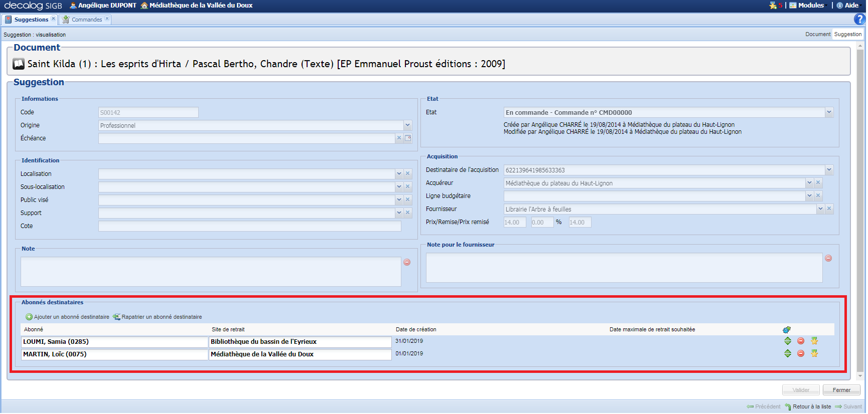Expand the Origine dropdown
The image size is (868, 414).
(x=407, y=125)
